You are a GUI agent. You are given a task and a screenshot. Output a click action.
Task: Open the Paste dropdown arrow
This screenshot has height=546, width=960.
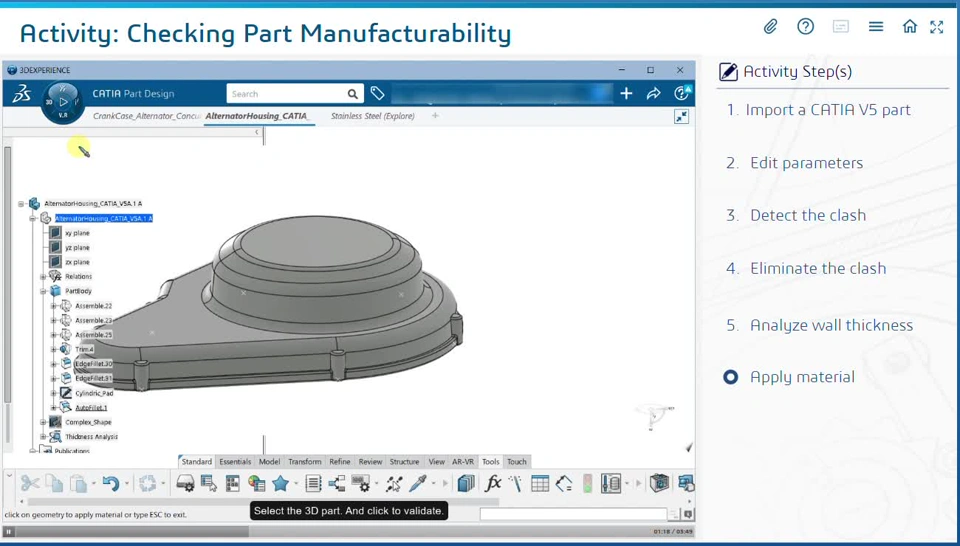click(93, 484)
